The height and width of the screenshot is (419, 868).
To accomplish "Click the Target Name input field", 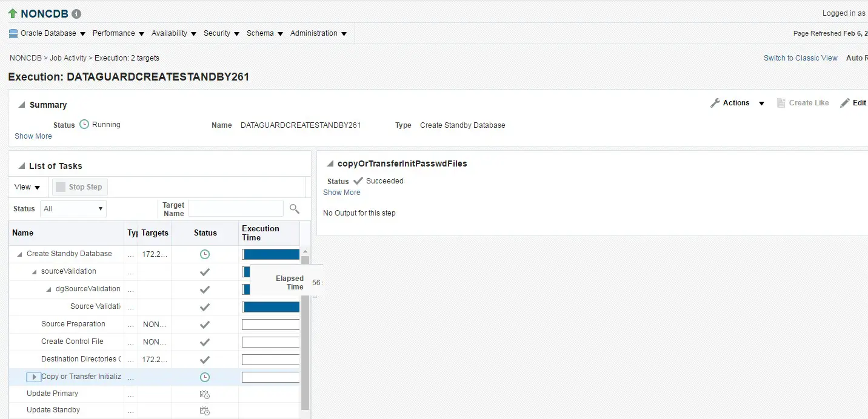I will [236, 209].
